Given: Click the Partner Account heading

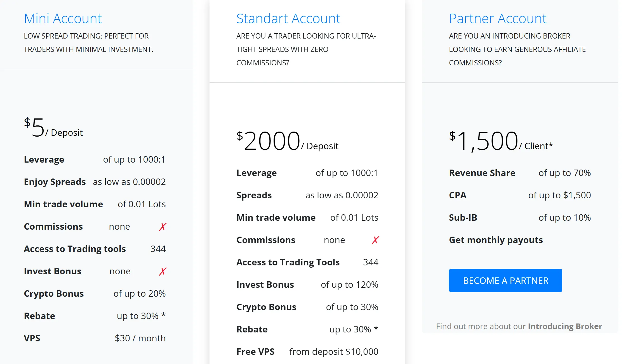Looking at the screenshot, I should tap(498, 19).
